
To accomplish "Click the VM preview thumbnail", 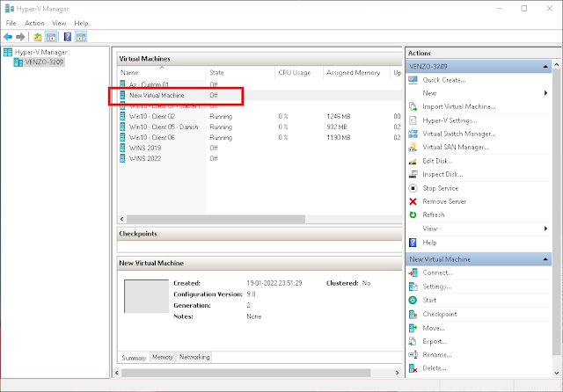I will tap(146, 296).
